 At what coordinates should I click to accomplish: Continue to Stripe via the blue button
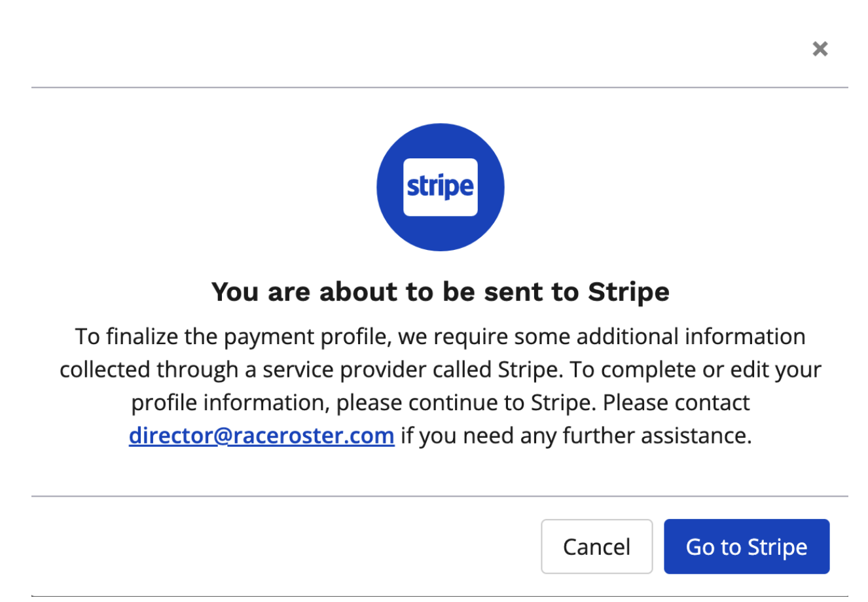[746, 546]
